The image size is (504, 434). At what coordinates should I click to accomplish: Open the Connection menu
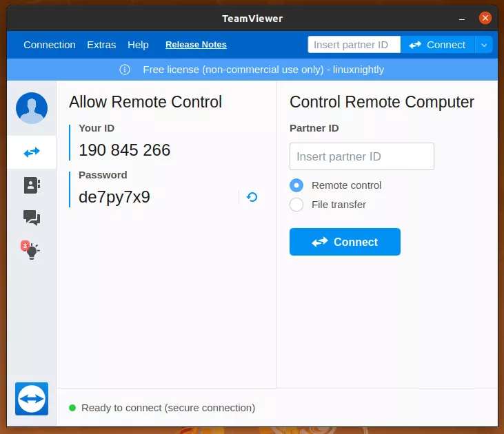(50, 45)
